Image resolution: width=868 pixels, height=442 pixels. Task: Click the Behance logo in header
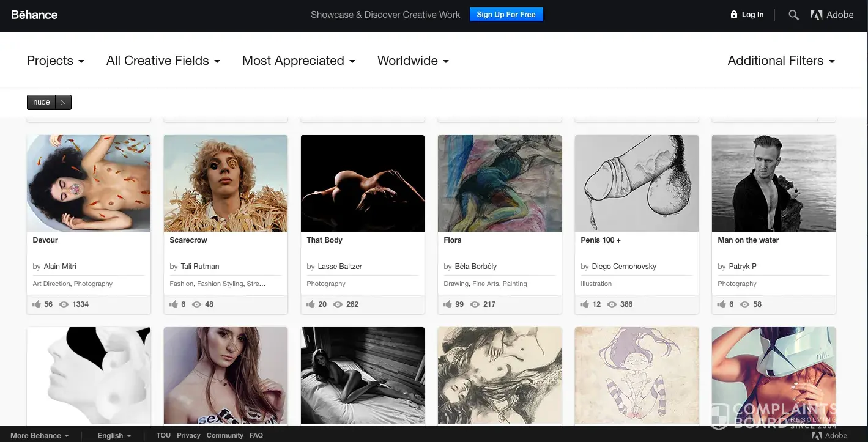pyautogui.click(x=34, y=15)
